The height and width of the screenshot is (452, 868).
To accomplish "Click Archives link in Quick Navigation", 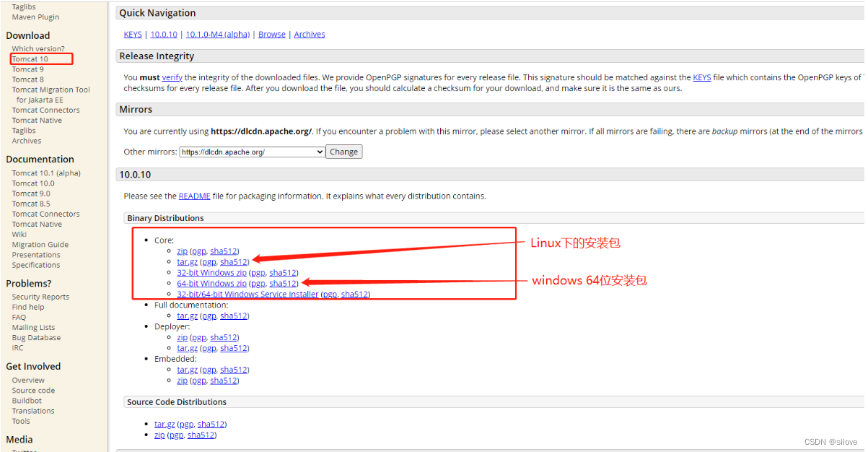I will (310, 35).
